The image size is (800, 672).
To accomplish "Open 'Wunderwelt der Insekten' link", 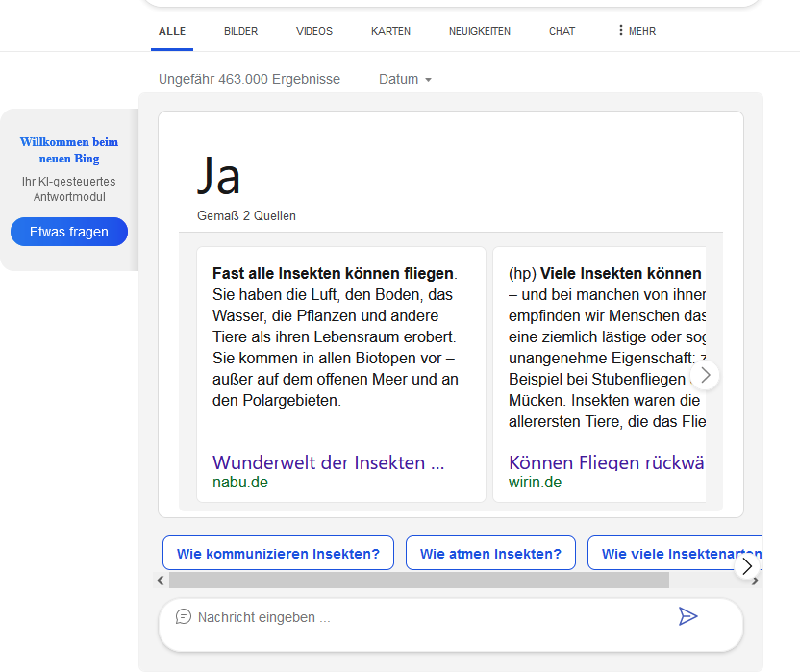I will pos(328,462).
